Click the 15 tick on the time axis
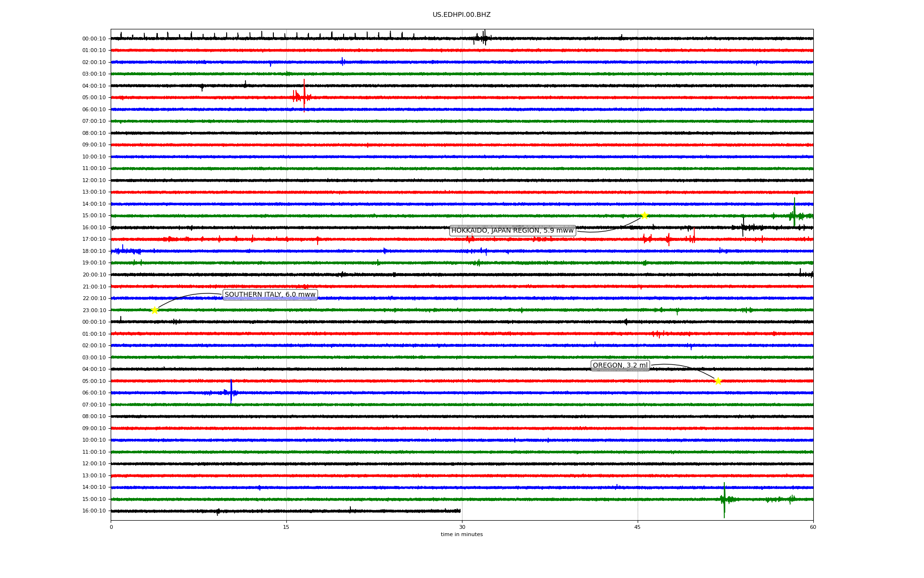 pyautogui.click(x=286, y=527)
